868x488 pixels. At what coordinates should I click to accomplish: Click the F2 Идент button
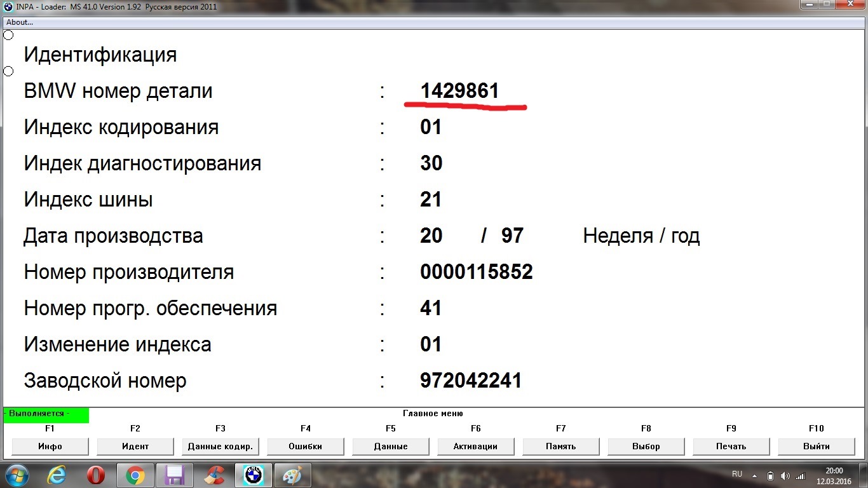[135, 446]
